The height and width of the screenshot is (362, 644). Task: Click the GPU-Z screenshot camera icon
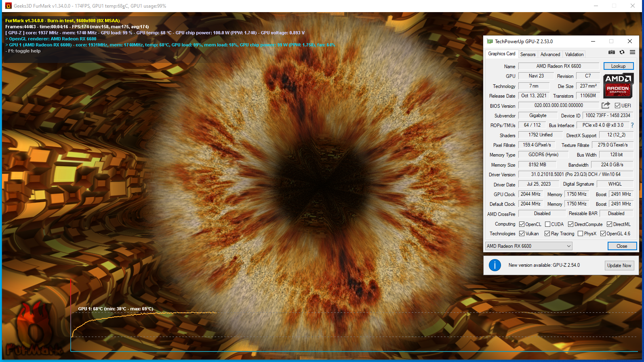pyautogui.click(x=612, y=52)
